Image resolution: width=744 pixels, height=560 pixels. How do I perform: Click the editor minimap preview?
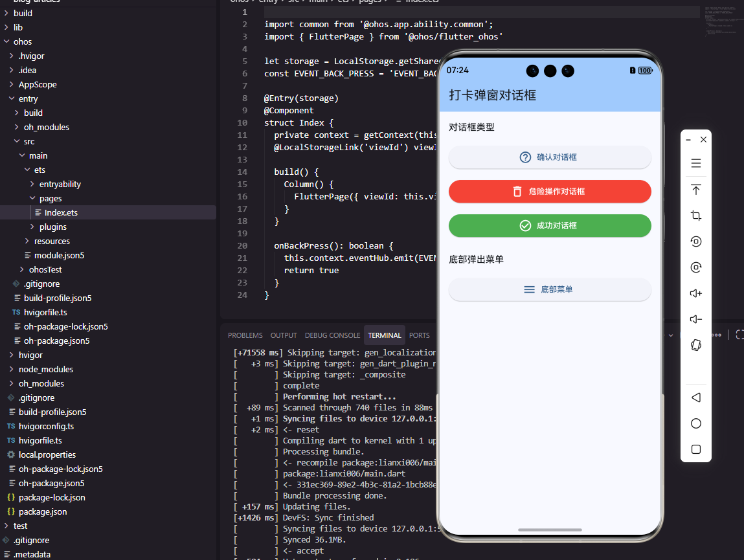[722, 21]
